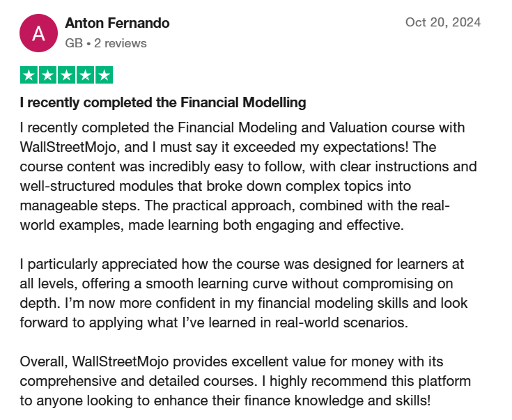The image size is (512, 420).
Task: Open Anton Fernando's reviewer profile
Action: (x=117, y=23)
